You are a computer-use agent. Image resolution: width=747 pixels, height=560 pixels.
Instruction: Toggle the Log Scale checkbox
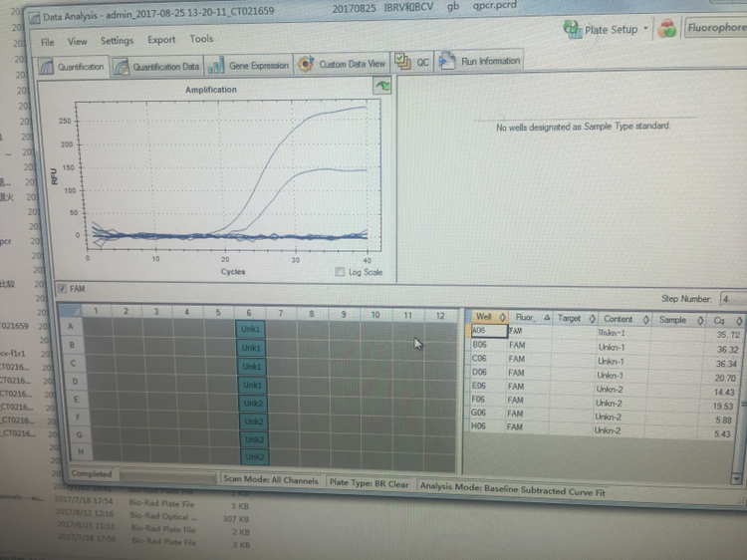pyautogui.click(x=340, y=272)
